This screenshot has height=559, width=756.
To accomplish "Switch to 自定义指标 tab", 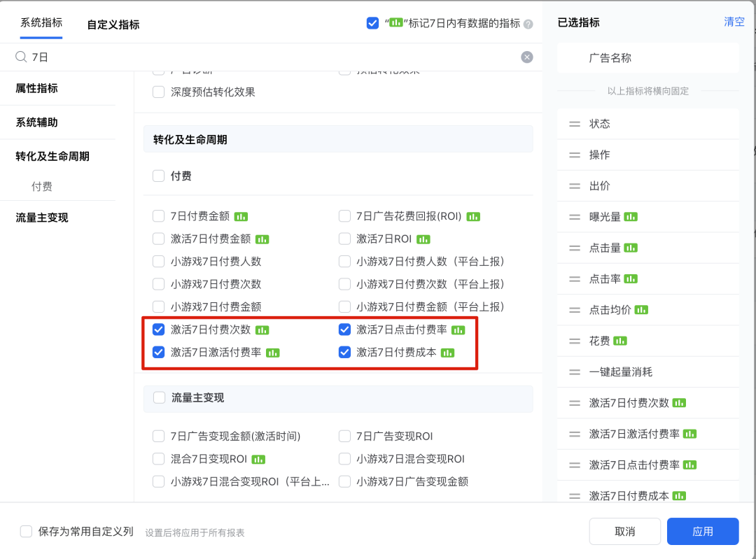I will tap(113, 24).
